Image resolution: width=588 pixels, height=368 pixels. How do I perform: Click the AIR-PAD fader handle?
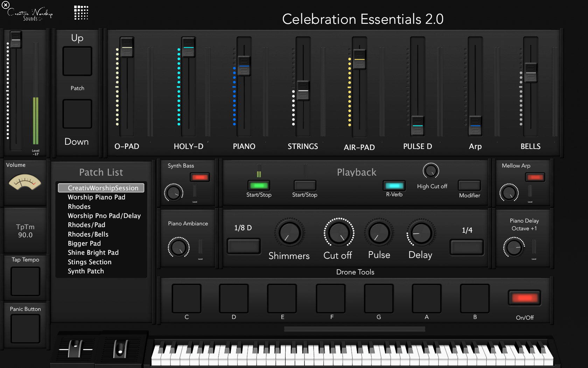click(x=359, y=59)
